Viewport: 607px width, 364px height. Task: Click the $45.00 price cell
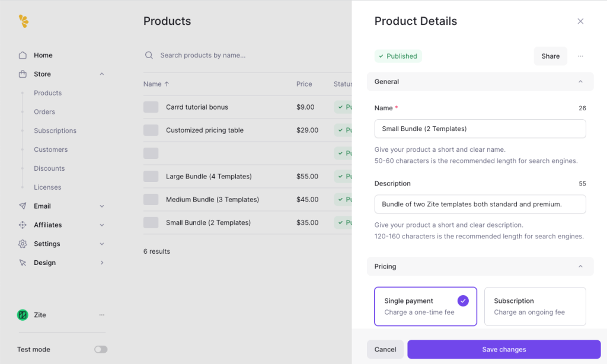[308, 199]
